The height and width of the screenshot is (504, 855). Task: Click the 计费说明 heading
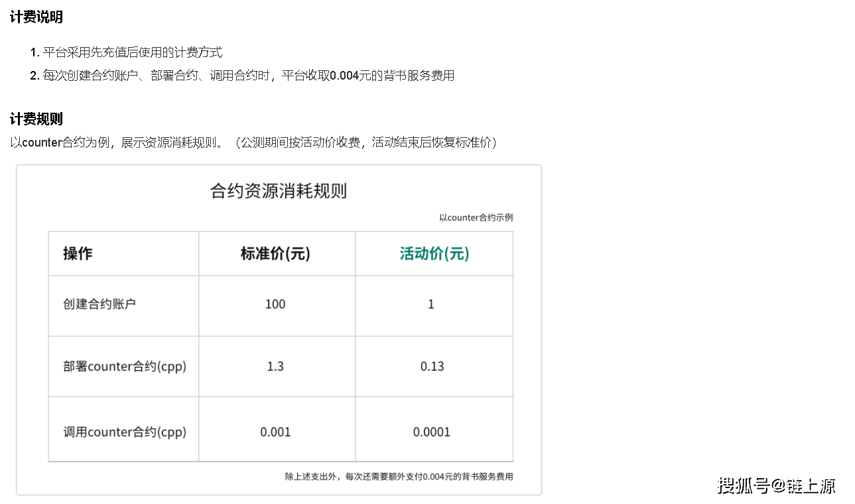pyautogui.click(x=36, y=17)
